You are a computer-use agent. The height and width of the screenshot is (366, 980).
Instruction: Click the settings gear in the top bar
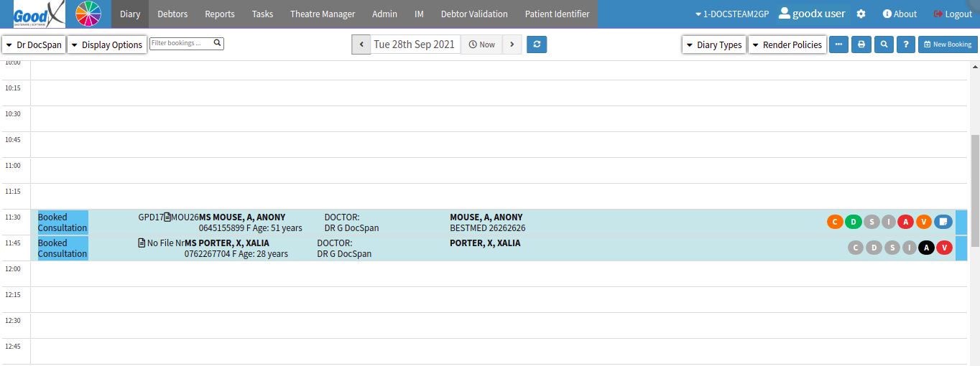pos(861,14)
